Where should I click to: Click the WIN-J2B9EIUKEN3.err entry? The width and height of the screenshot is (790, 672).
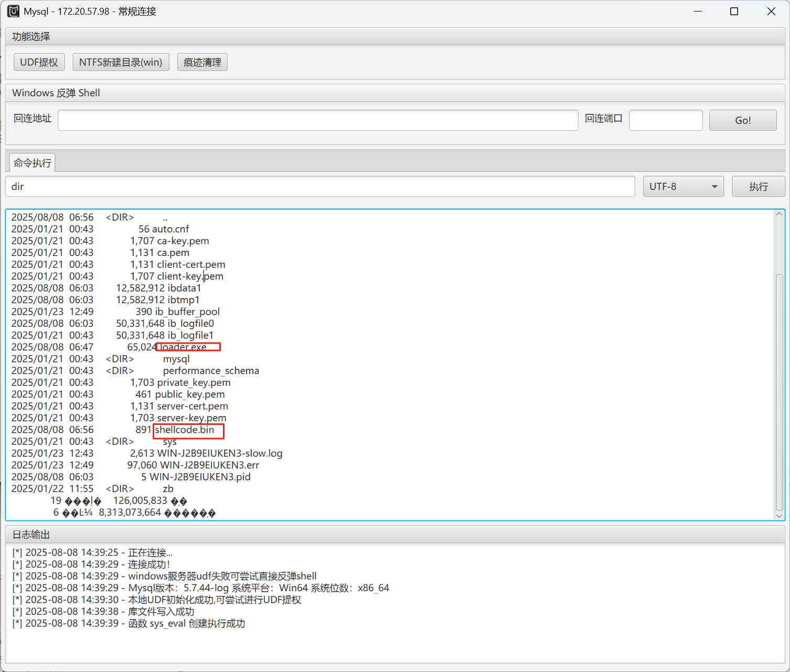pos(209,465)
